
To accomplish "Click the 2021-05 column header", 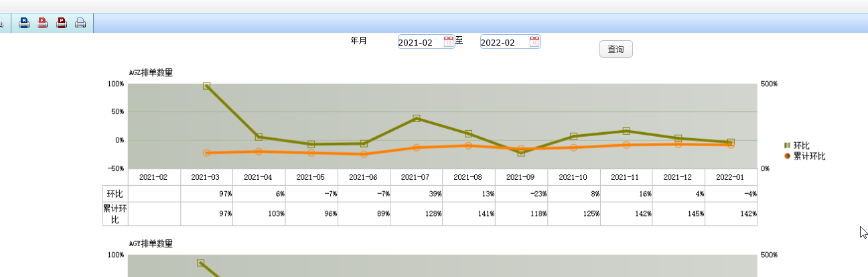I will coord(311,177).
